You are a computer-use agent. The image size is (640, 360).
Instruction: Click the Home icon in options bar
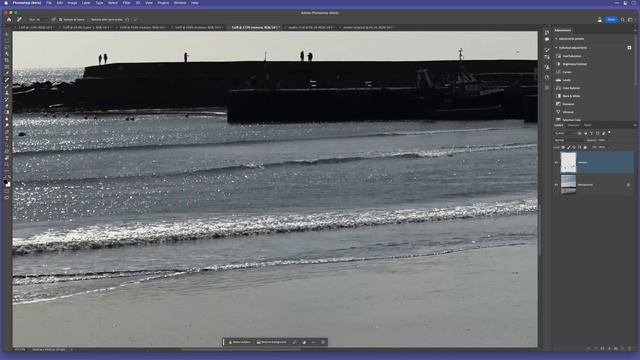9,20
